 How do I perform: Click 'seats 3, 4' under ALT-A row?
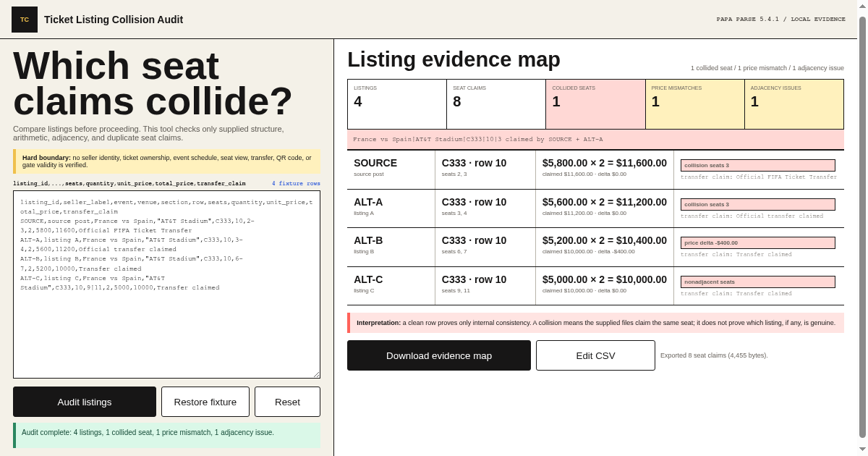pyautogui.click(x=454, y=213)
